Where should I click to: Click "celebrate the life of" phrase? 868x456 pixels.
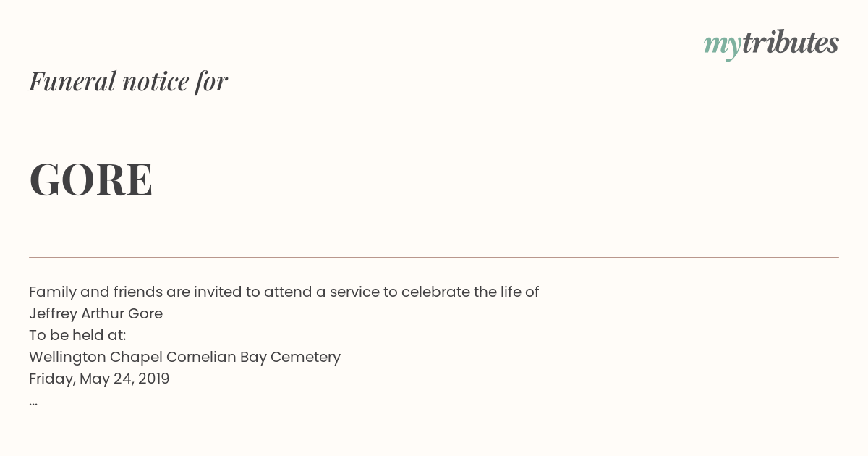[x=470, y=292]
